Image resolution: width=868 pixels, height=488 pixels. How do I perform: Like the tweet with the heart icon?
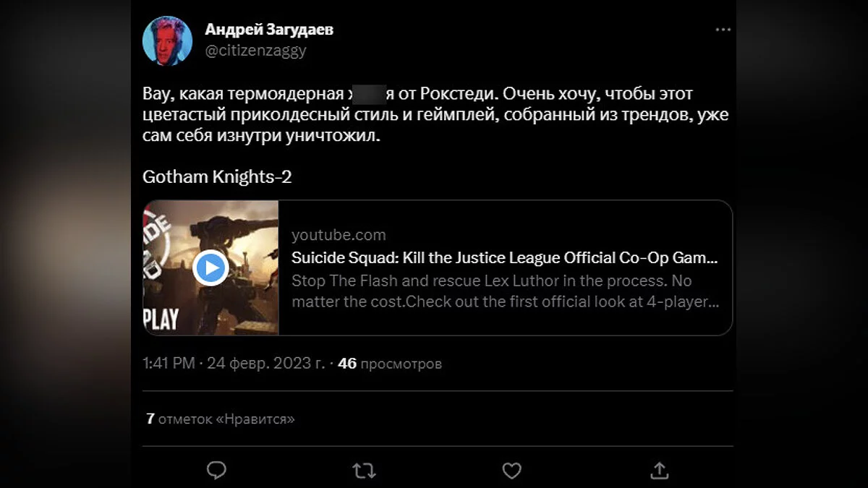[x=511, y=471]
